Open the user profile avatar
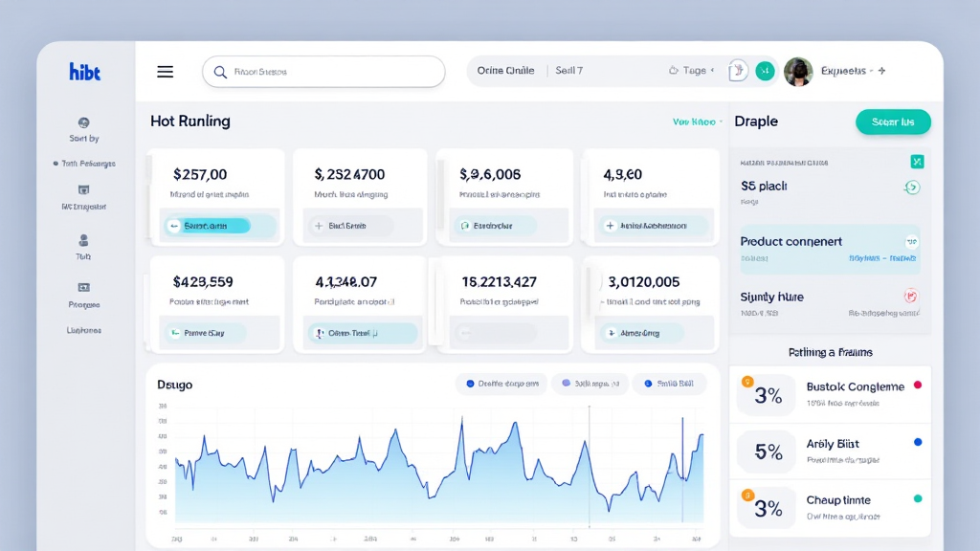This screenshot has width=980, height=551. (x=798, y=72)
